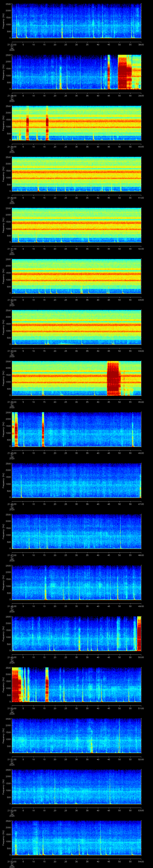Image resolution: width=153 pixels, height=868 pixels.
Task: Select the spectrogram panel starting at 21:48:00
Action: [x=76, y=583]
